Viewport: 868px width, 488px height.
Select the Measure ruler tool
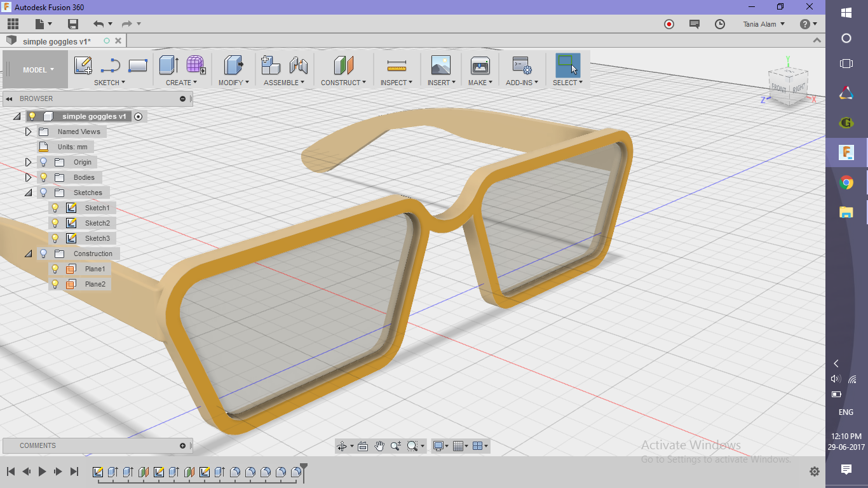397,65
